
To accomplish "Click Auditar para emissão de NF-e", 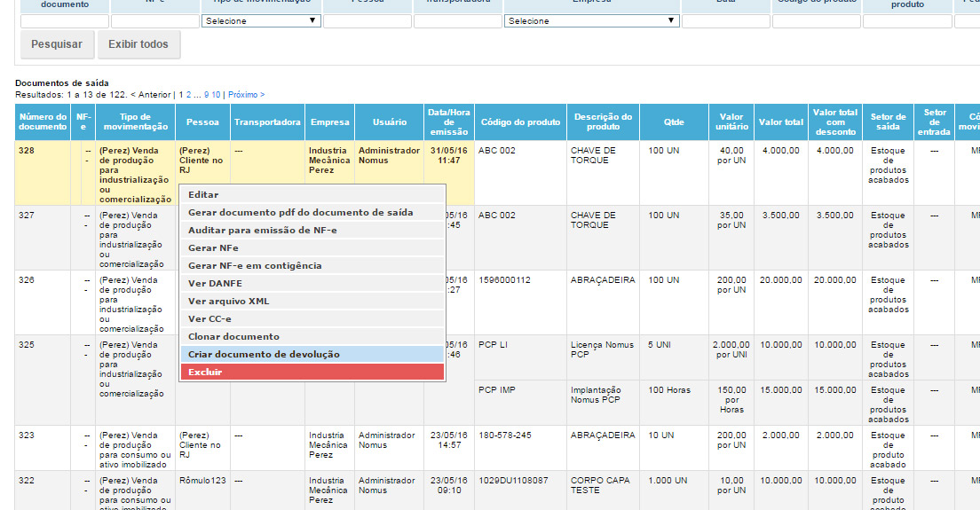I will click(x=262, y=230).
